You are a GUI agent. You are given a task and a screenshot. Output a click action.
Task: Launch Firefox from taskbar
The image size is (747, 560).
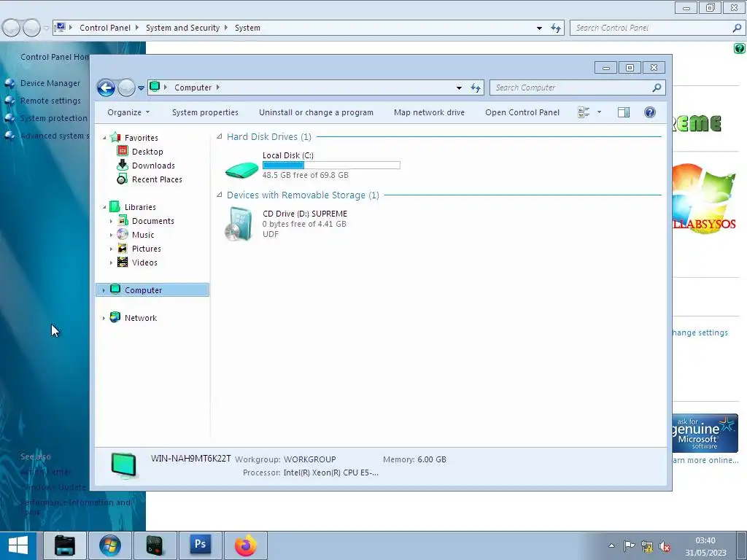click(245, 545)
